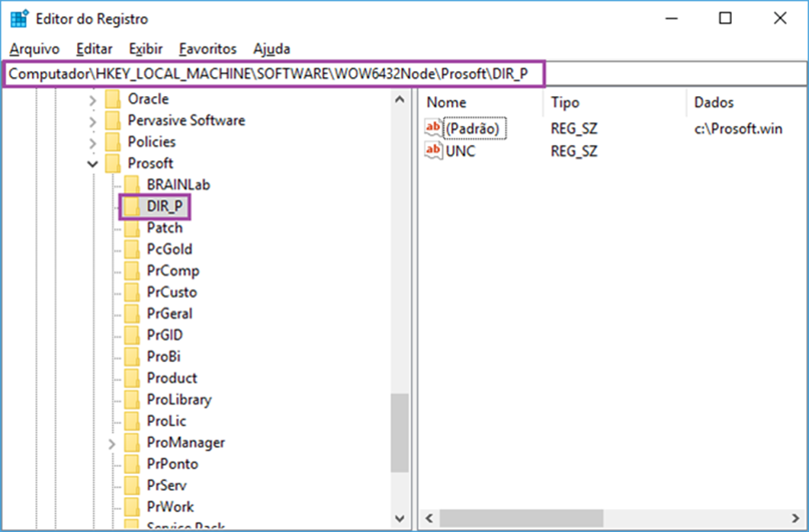Click REG_SZ type in (Padrão) row

click(x=573, y=128)
